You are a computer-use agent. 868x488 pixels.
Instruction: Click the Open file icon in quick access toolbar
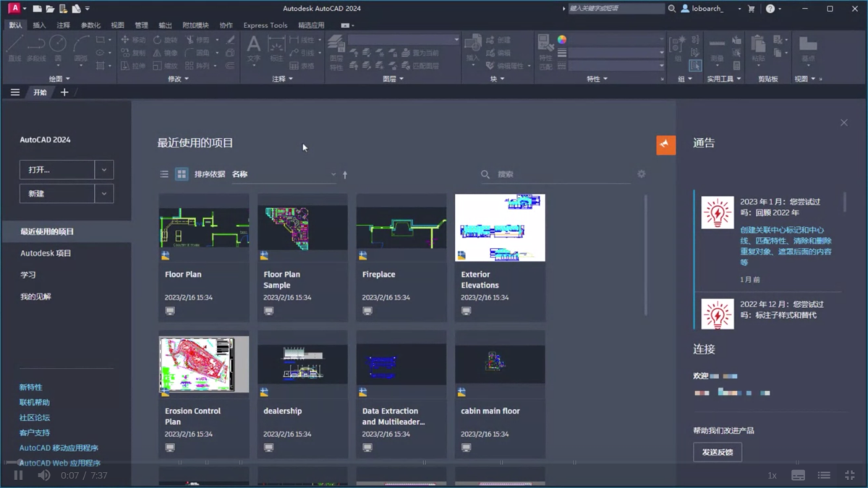50,9
